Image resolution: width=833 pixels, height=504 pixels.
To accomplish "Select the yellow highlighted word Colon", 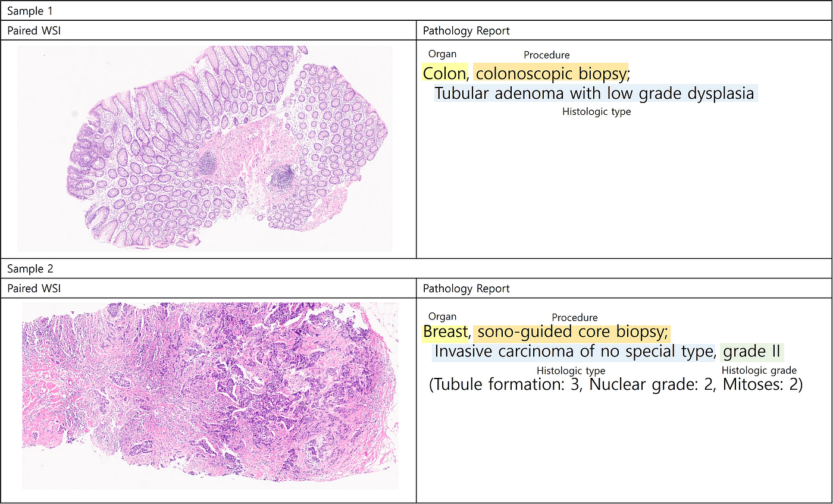I will click(x=445, y=74).
